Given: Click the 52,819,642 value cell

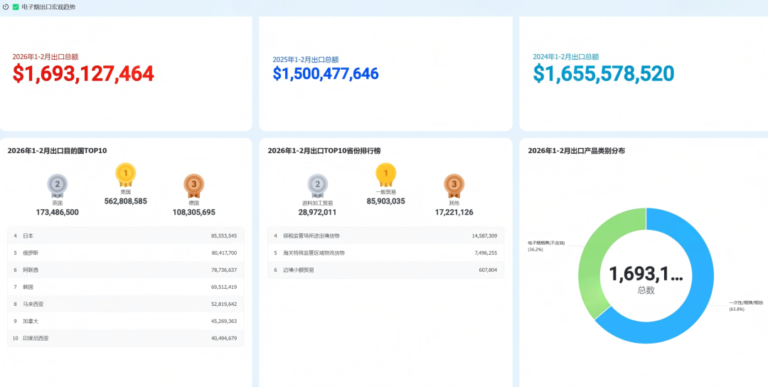Looking at the screenshot, I should (224, 304).
